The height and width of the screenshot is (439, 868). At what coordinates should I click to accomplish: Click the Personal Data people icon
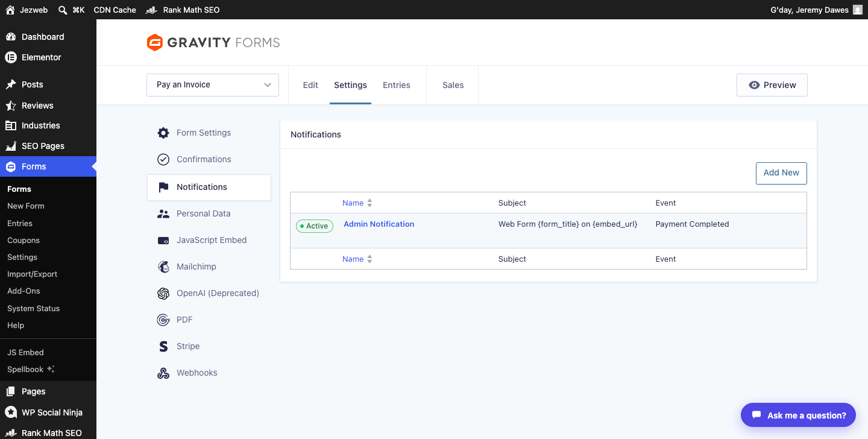163,213
